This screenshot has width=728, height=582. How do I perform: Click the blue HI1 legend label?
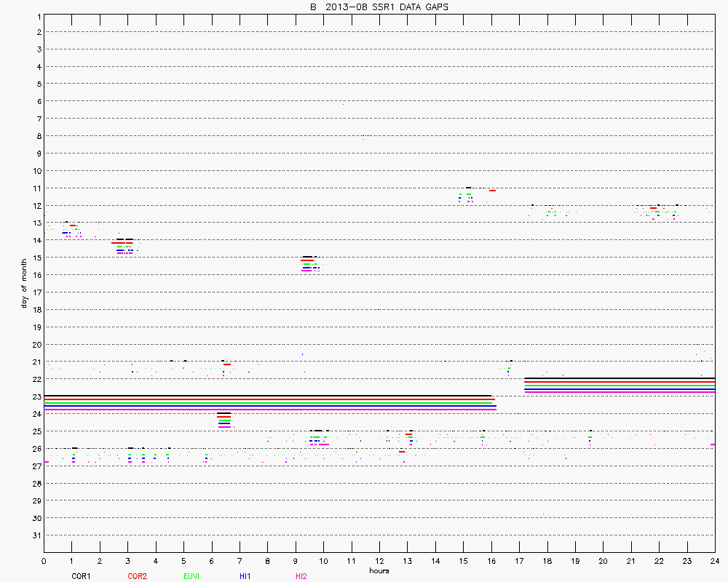(245, 576)
